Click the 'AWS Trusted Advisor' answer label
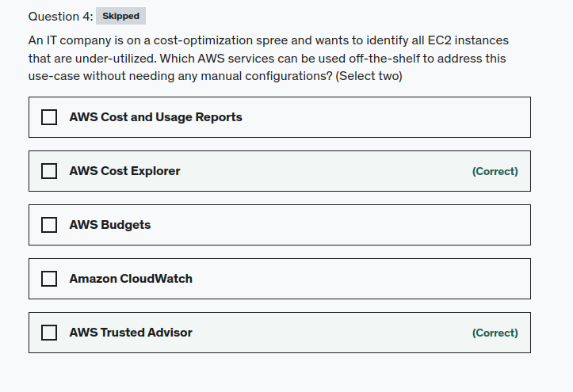 [131, 333]
